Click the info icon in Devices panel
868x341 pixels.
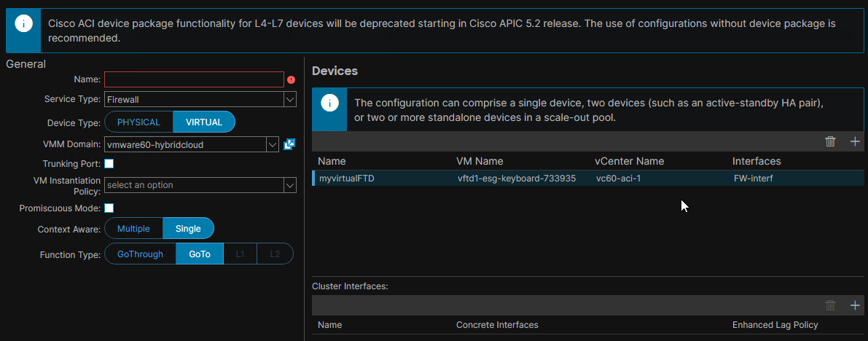tap(329, 103)
